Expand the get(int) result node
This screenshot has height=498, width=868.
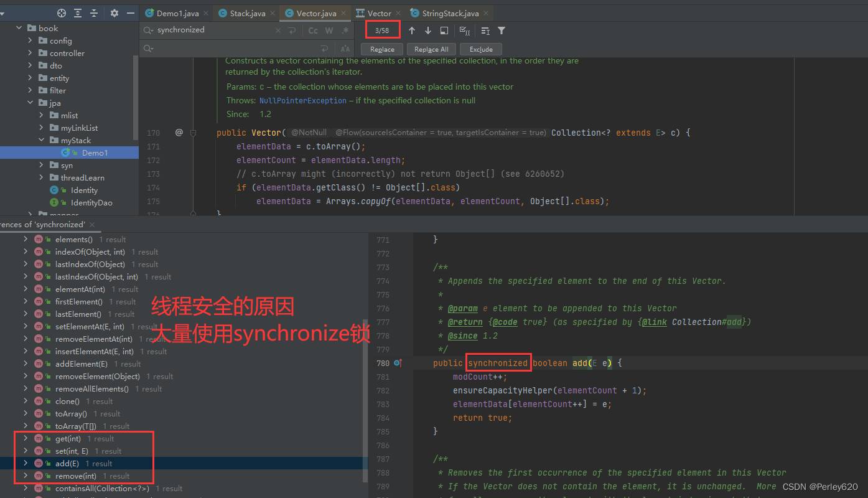26,438
